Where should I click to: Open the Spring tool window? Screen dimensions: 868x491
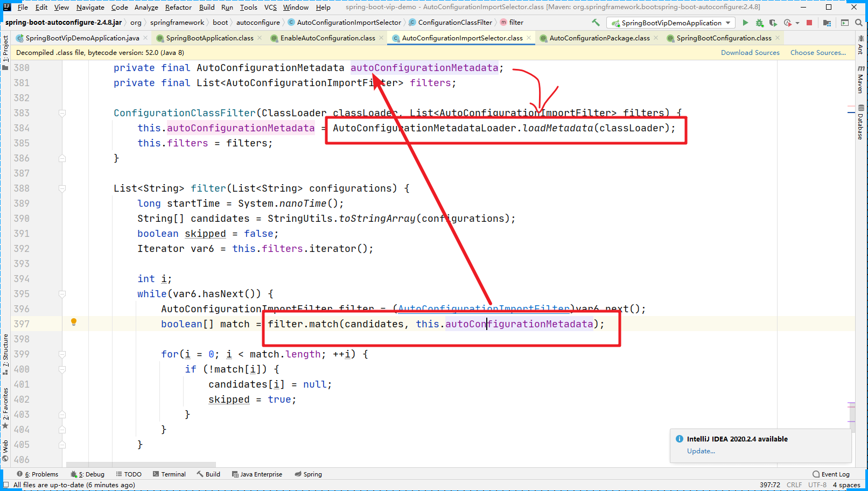coord(308,474)
